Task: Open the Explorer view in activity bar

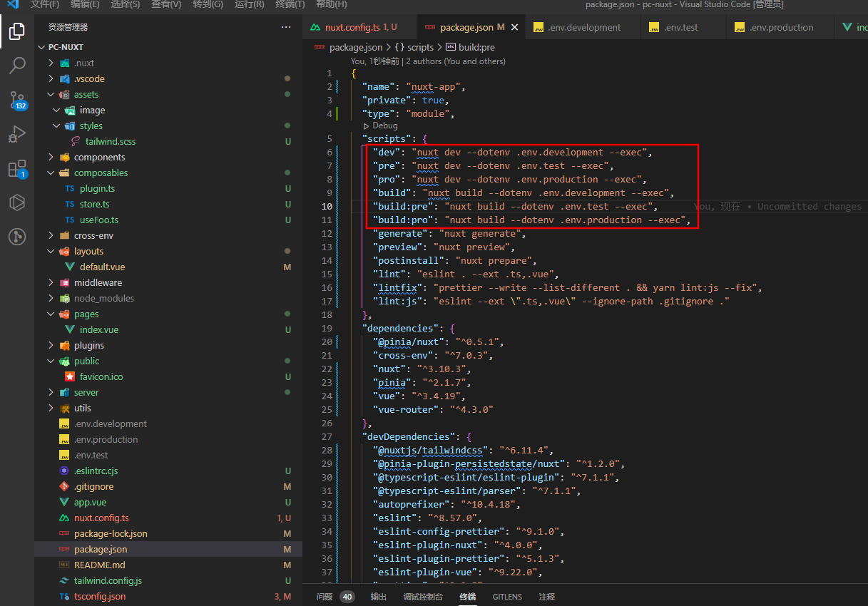Action: point(16,31)
